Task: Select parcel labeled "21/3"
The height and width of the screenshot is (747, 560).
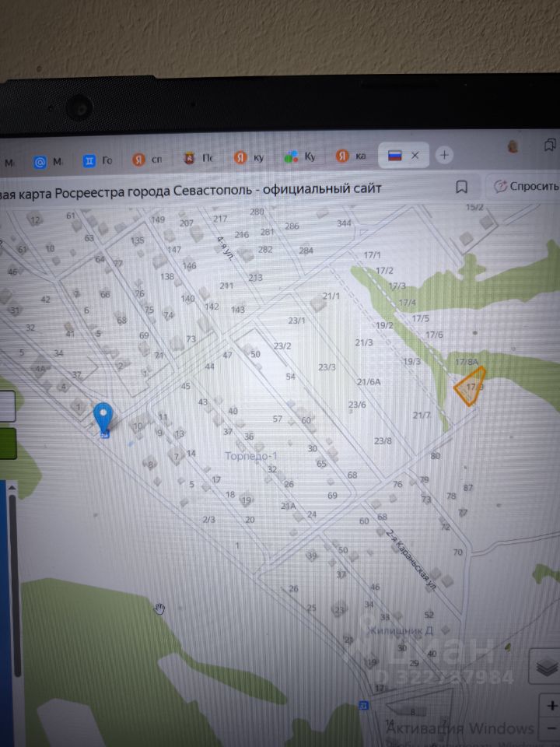Action: coord(364,342)
